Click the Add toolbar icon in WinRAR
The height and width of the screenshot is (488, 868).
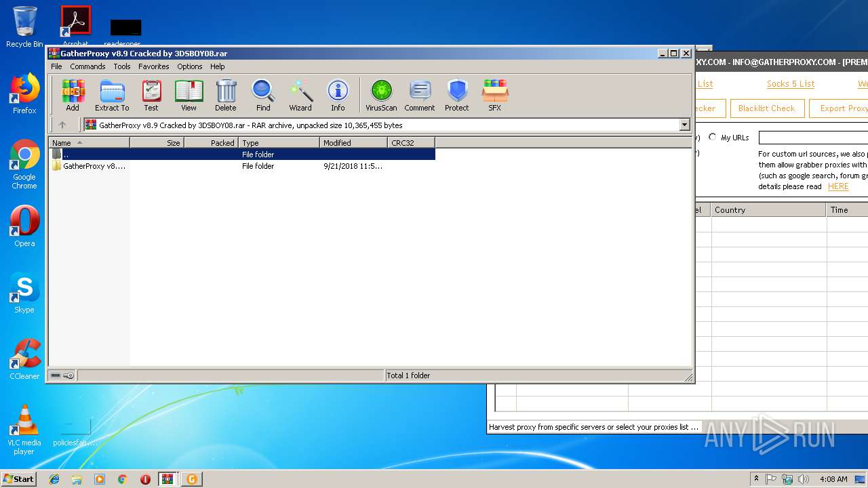(x=73, y=95)
